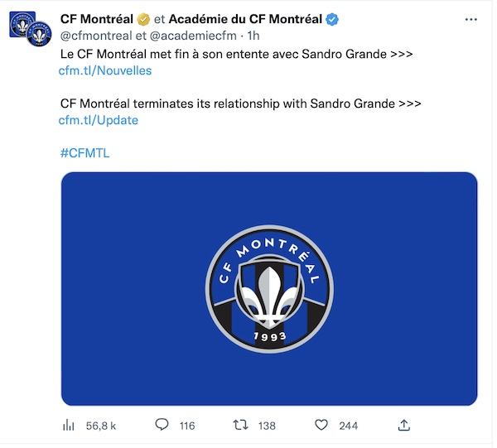Click the @academiecfm handle
Screen dimensions: 497x448
(x=193, y=36)
